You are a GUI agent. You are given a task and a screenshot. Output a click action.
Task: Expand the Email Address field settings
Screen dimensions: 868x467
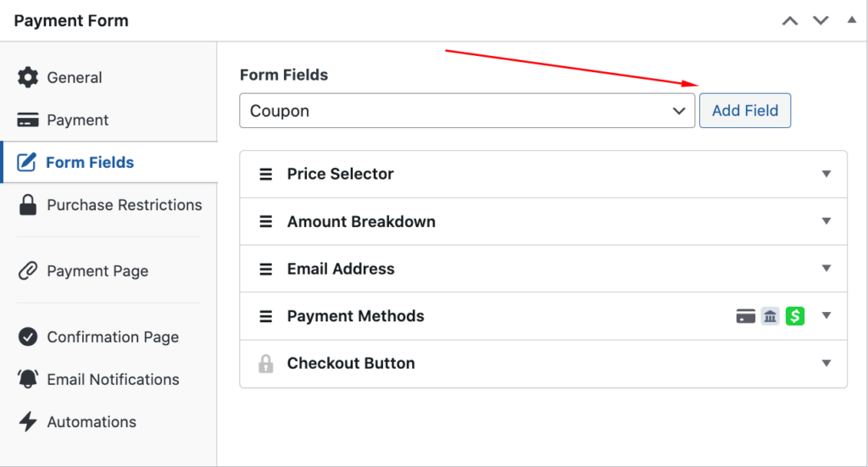(826, 270)
